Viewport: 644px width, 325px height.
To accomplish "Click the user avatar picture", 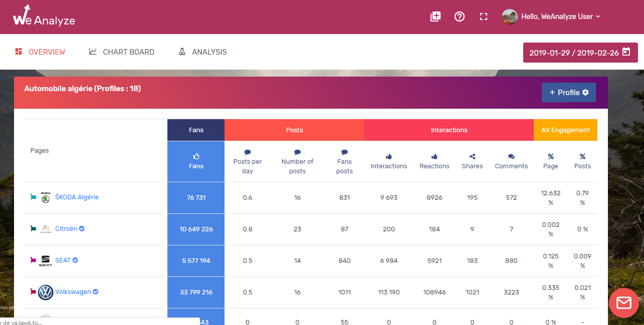I will click(510, 17).
